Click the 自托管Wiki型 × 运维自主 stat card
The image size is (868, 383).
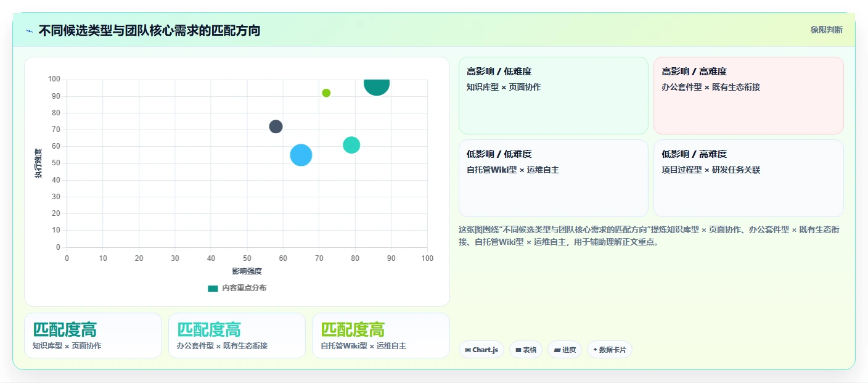(x=381, y=336)
